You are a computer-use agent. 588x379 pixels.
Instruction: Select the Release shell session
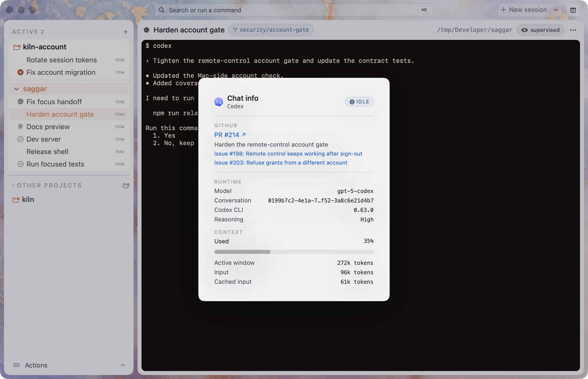(x=69, y=152)
